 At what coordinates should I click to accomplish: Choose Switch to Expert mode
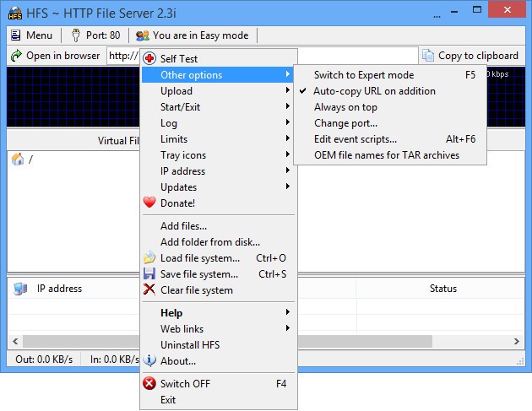click(363, 75)
